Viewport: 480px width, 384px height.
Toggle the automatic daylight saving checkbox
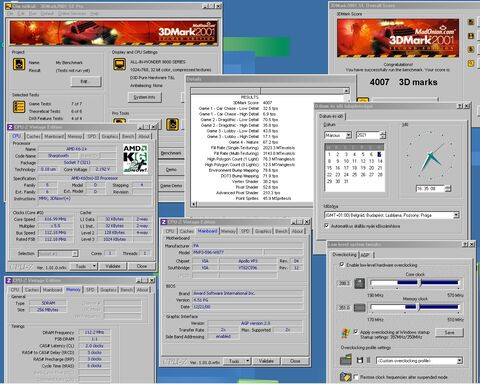(327, 226)
